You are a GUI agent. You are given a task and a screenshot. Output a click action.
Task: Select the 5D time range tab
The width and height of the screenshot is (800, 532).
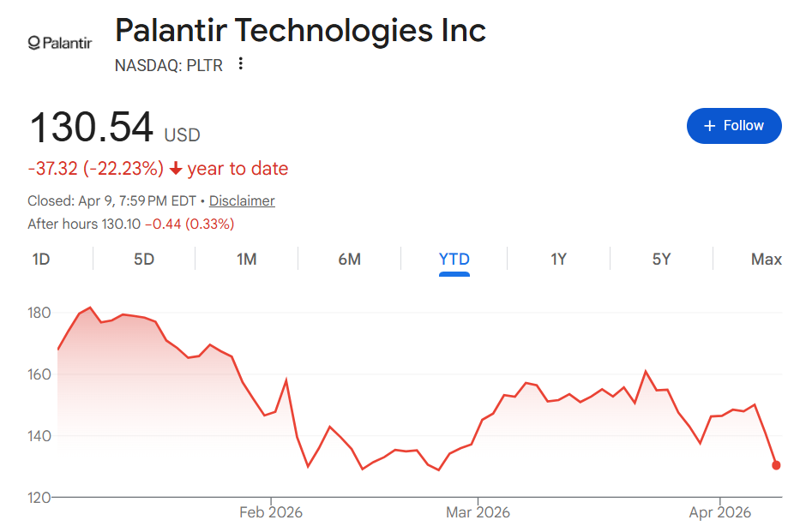(144, 259)
